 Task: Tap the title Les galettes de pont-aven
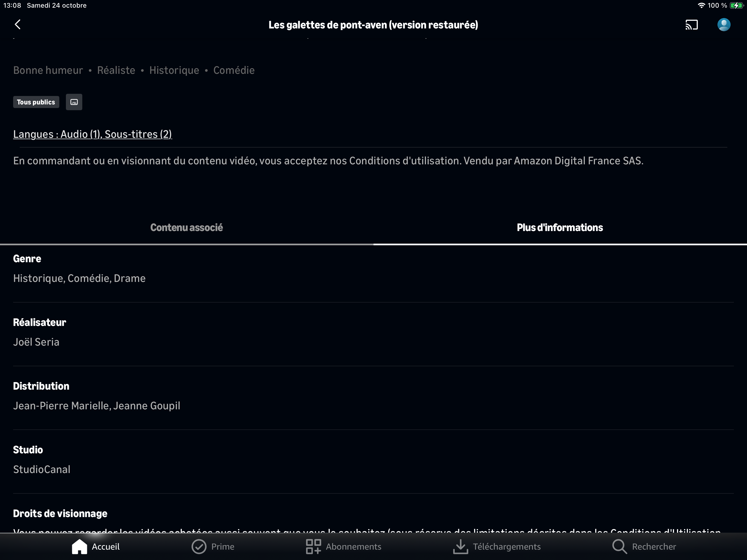(373, 25)
